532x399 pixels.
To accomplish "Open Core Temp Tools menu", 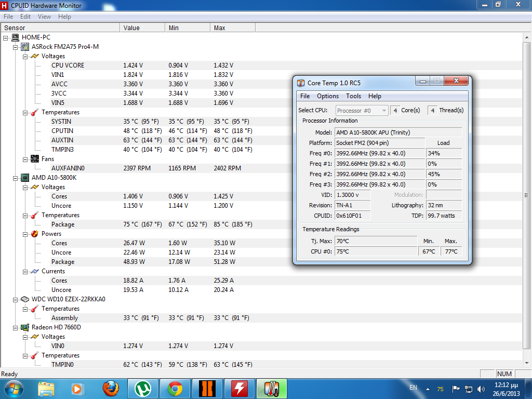I will coord(353,96).
